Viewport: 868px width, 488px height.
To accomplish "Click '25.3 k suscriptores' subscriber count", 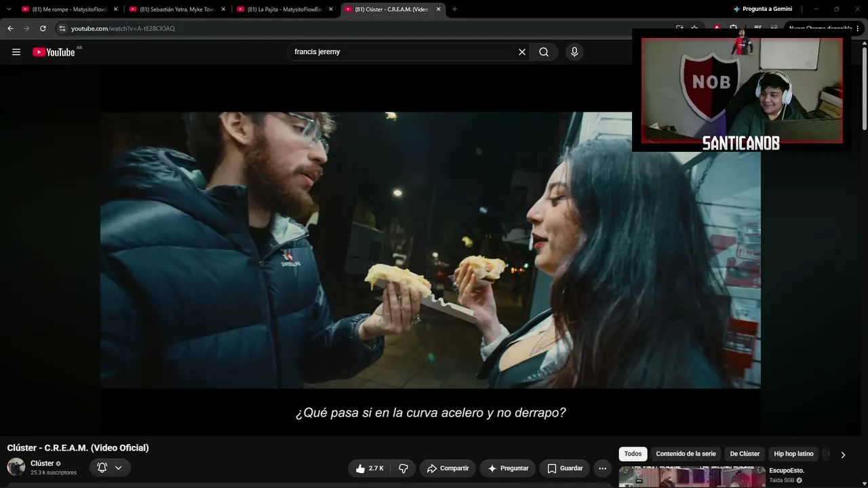I will pyautogui.click(x=54, y=472).
